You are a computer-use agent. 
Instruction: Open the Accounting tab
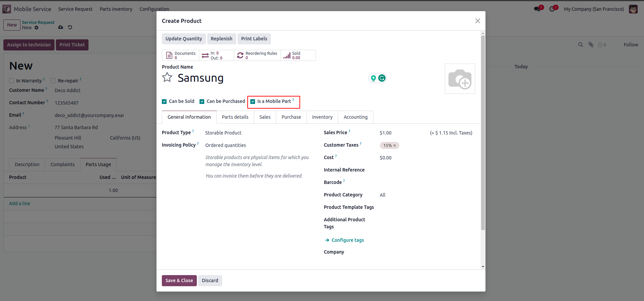tap(356, 117)
